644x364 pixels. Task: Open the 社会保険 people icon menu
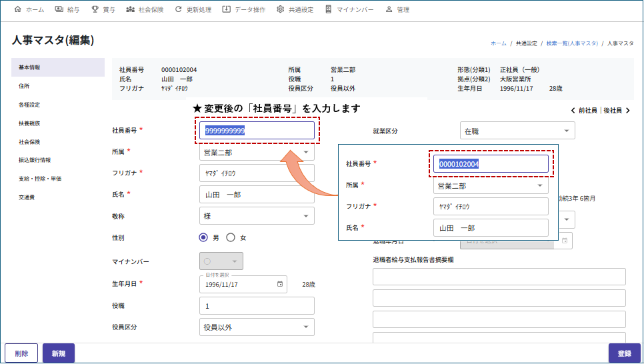(x=130, y=9)
